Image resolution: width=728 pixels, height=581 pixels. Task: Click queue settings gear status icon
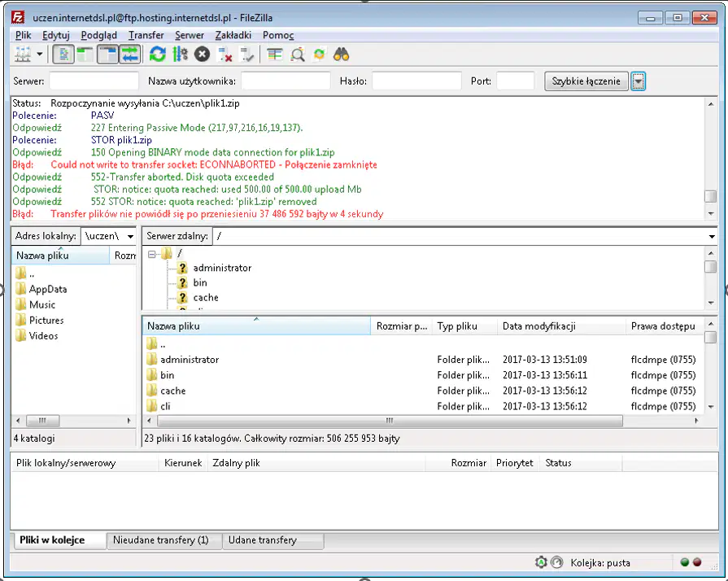[542, 562]
